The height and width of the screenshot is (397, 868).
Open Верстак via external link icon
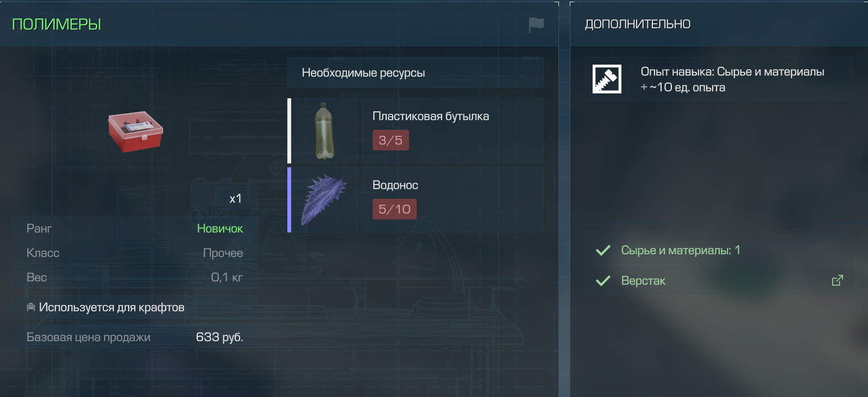click(837, 280)
